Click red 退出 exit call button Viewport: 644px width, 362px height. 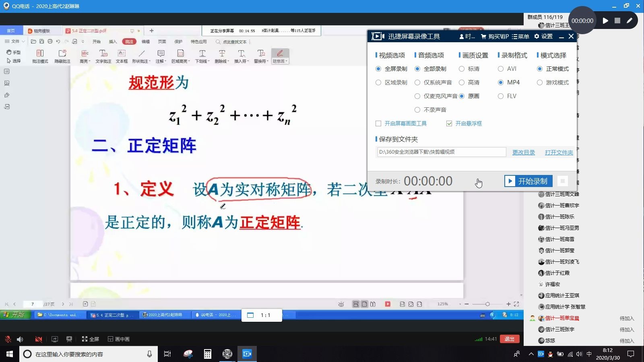point(510,339)
